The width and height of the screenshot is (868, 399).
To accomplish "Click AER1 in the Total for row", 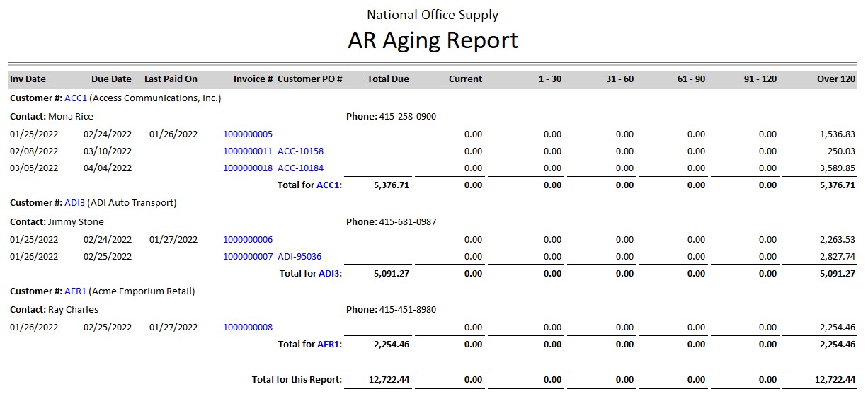I will pyautogui.click(x=329, y=345).
